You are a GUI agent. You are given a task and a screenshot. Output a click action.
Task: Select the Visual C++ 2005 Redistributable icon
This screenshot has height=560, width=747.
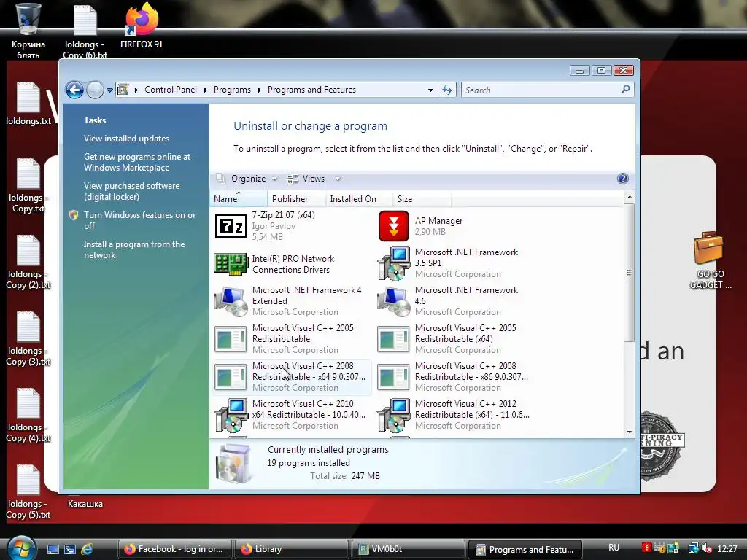(x=231, y=339)
